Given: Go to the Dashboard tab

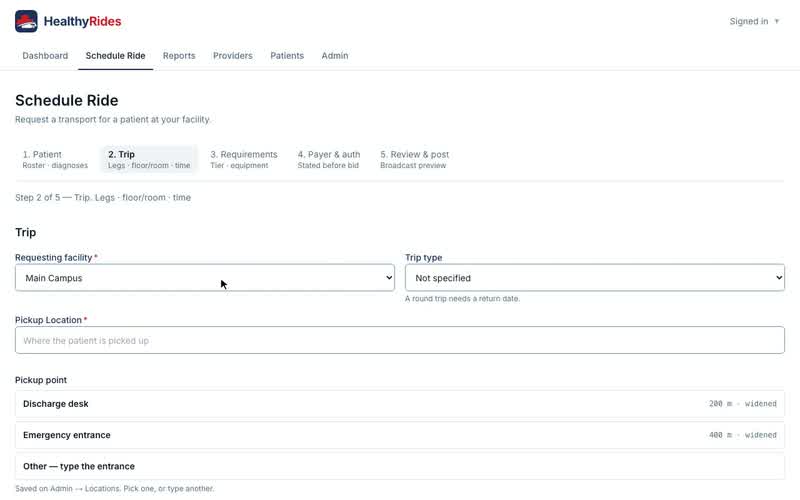Looking at the screenshot, I should (x=45, y=56).
